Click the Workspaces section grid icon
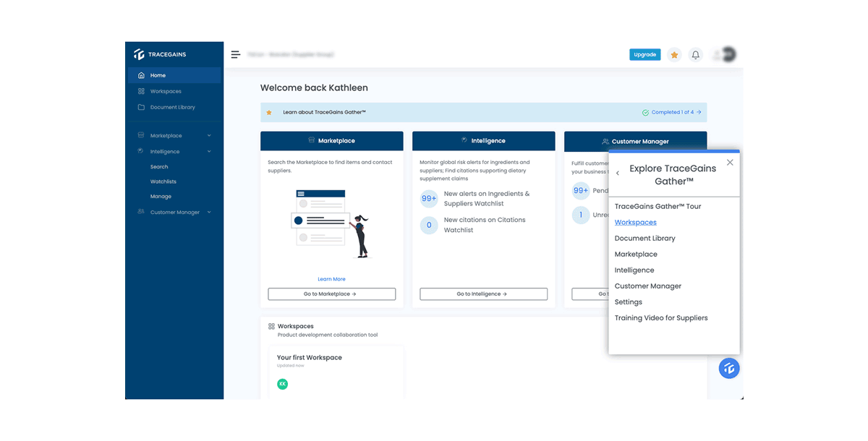This screenshot has height=441, width=868. click(271, 326)
